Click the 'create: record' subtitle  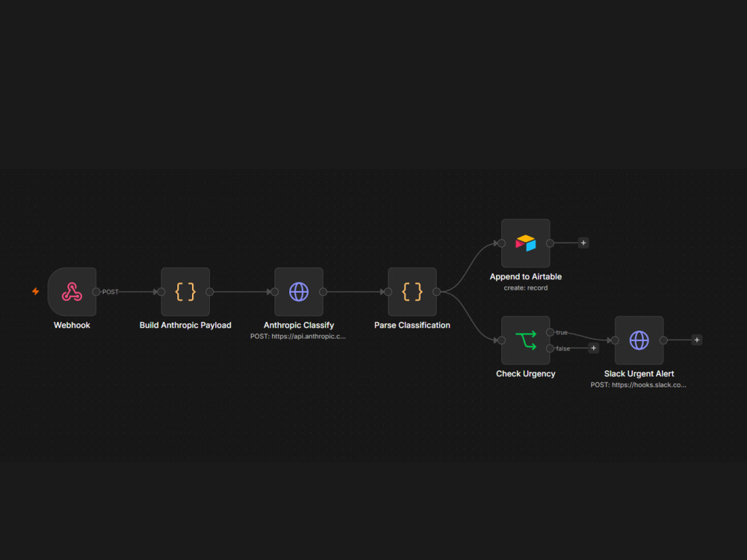click(525, 287)
